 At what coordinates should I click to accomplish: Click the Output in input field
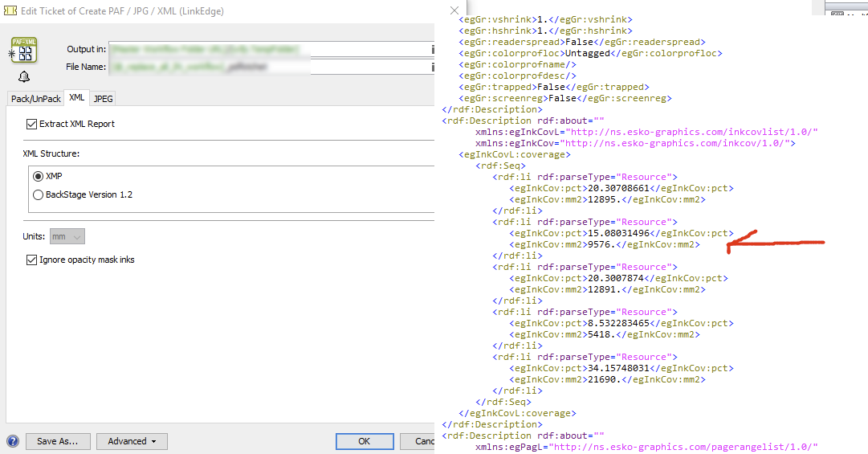coord(270,49)
